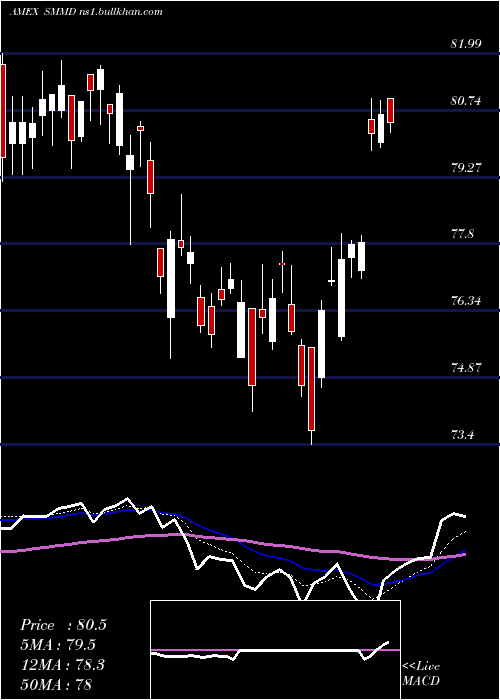Click the 77.8 price level label
Viewport: 500px width, 700px height.
pos(462,234)
